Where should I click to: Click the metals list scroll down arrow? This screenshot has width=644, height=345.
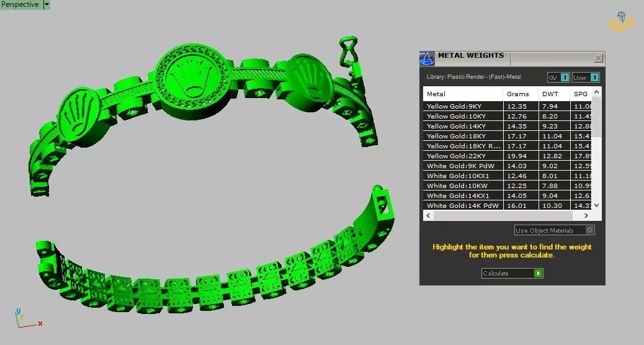pyautogui.click(x=596, y=205)
